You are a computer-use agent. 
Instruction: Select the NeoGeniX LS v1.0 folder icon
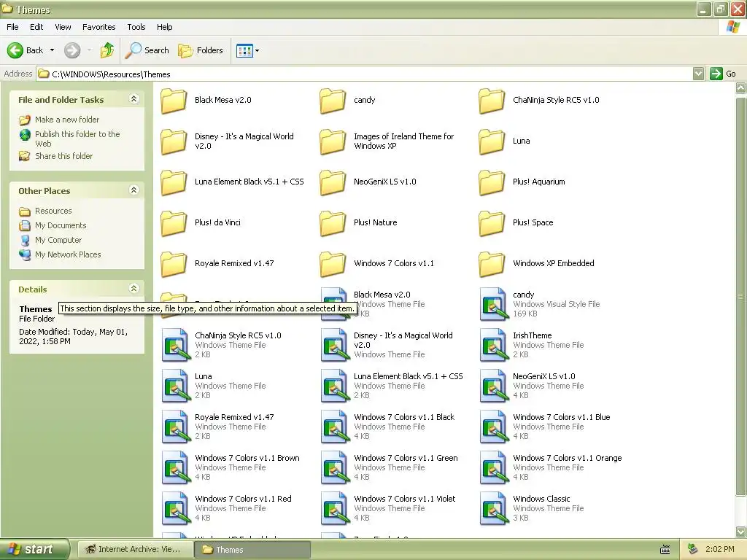(x=333, y=183)
